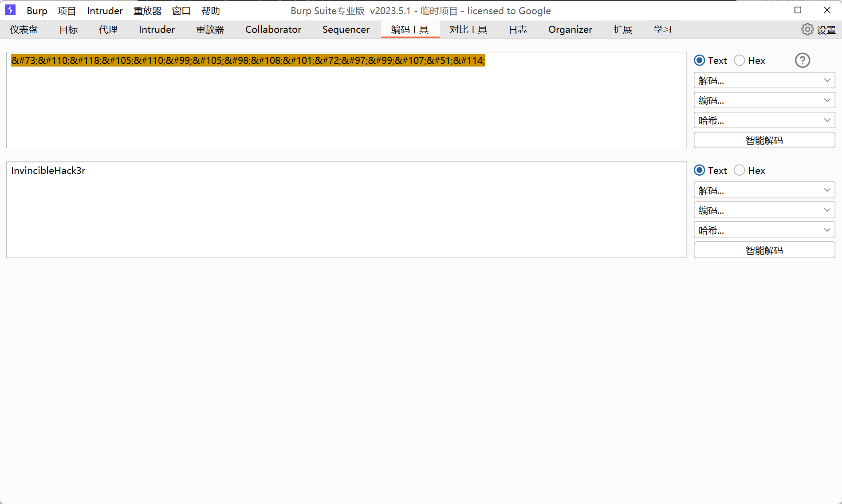Open the 窗口 menu

coord(181,11)
